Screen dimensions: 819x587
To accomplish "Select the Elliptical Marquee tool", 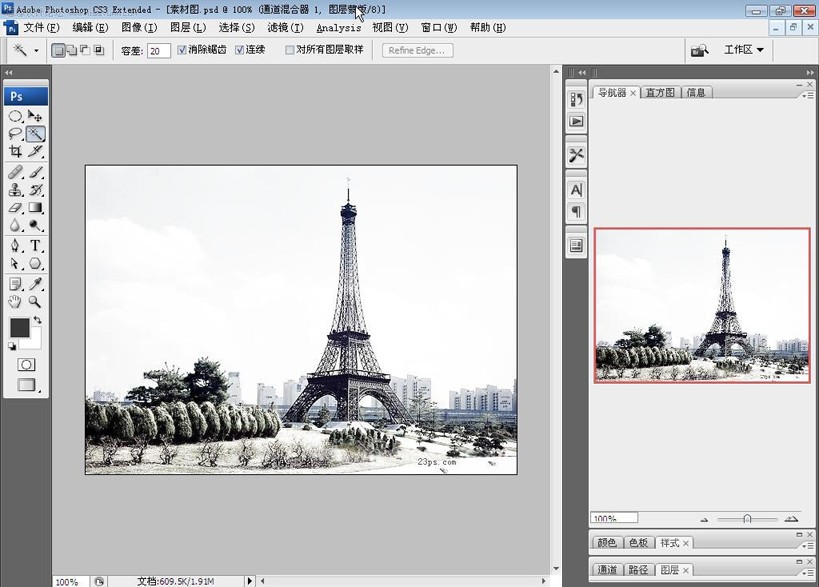I will [15, 116].
